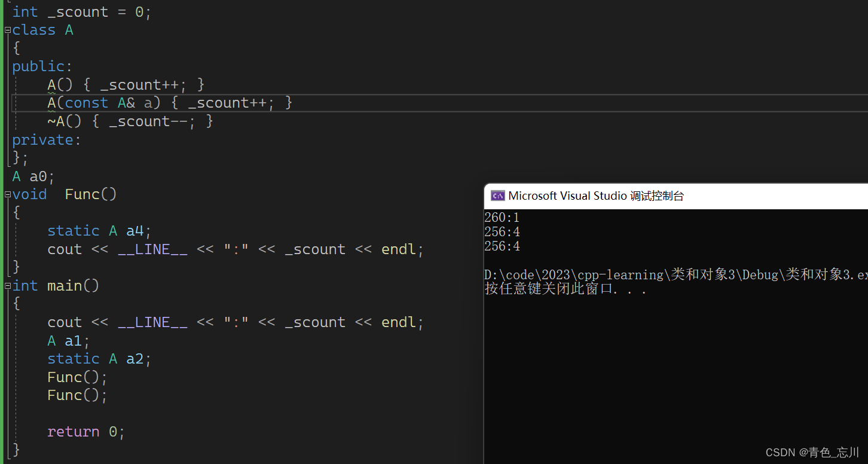
Task: Click the void Func() signature line
Action: pyautogui.click(x=65, y=194)
